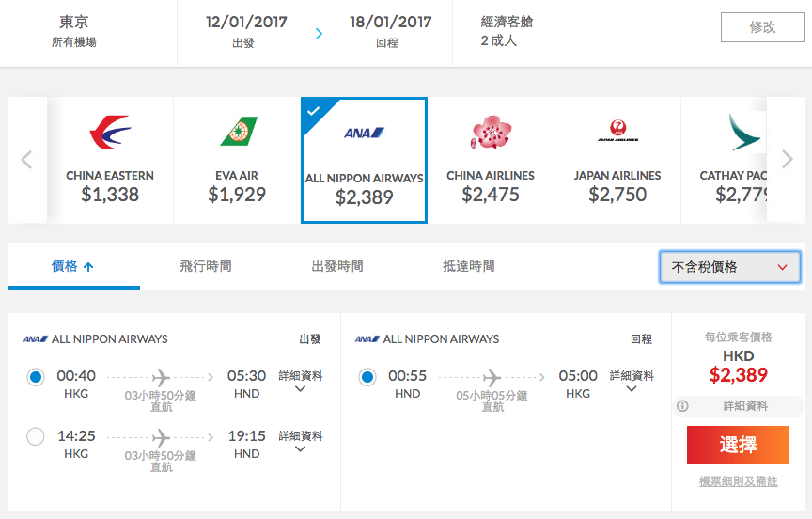Screen dimensions: 812x519
Task: Click the China Airlines plum blossom logo
Action: pos(491,132)
